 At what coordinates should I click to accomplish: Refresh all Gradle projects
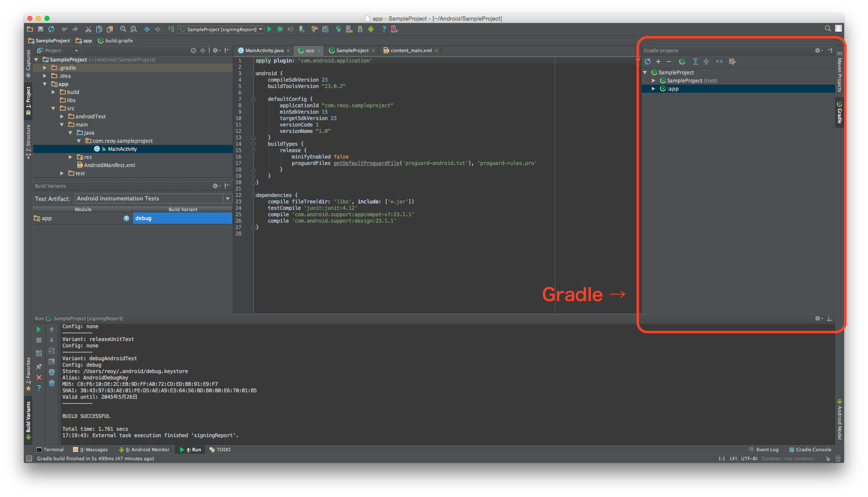[648, 62]
